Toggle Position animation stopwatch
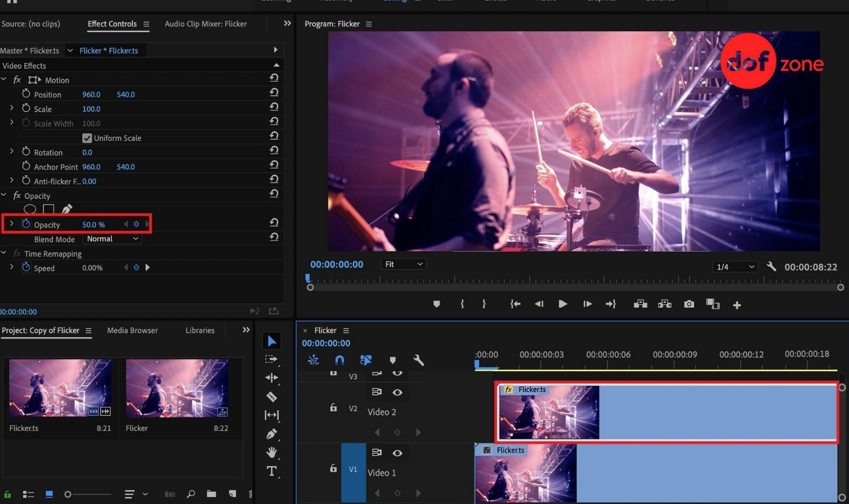 (x=26, y=93)
